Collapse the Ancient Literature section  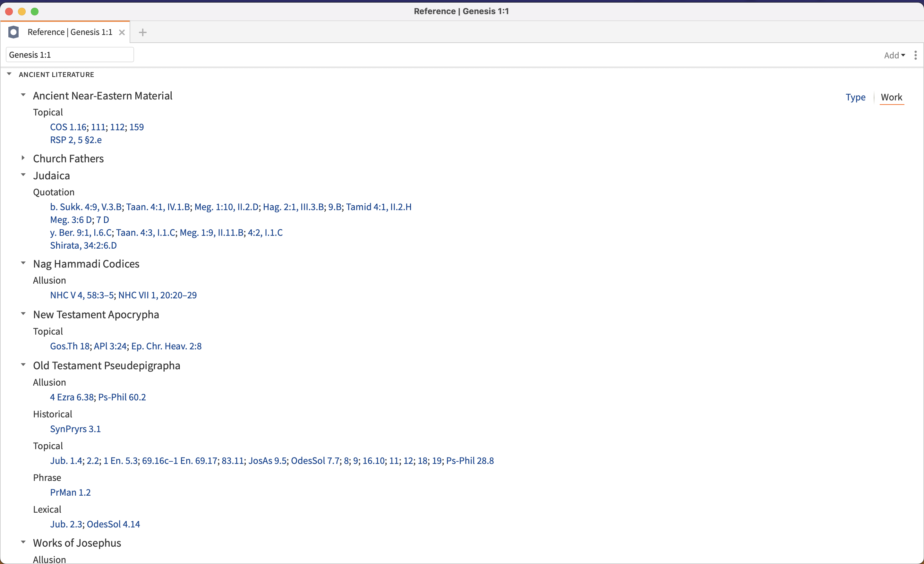(x=9, y=74)
